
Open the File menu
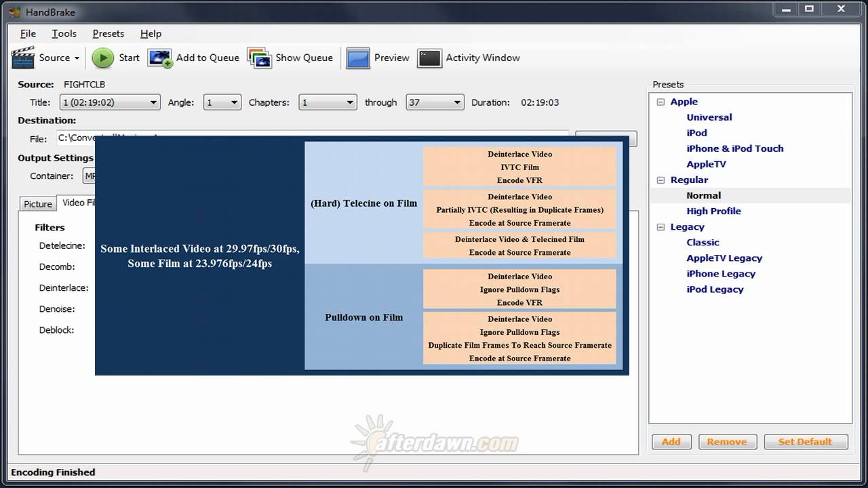tap(28, 33)
